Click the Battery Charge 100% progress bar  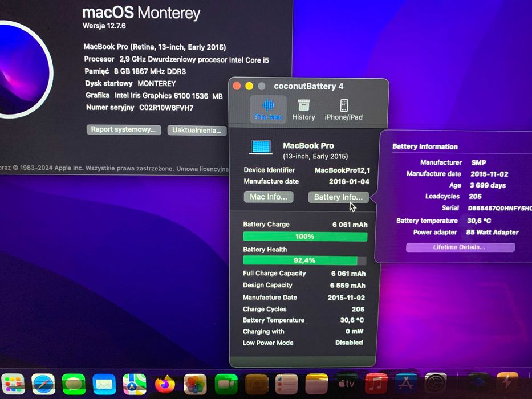[305, 237]
